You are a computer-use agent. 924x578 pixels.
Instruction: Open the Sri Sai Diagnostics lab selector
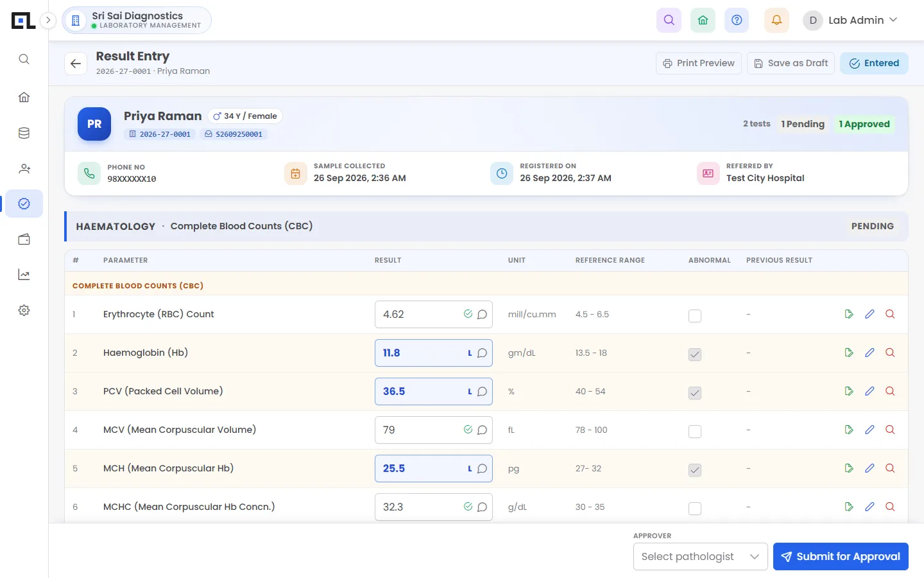click(137, 20)
